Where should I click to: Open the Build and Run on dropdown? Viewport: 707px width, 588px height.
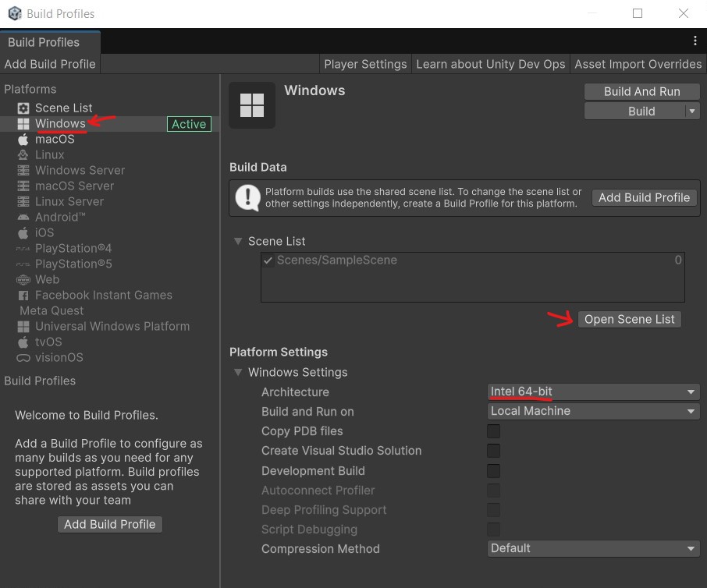[593, 412]
